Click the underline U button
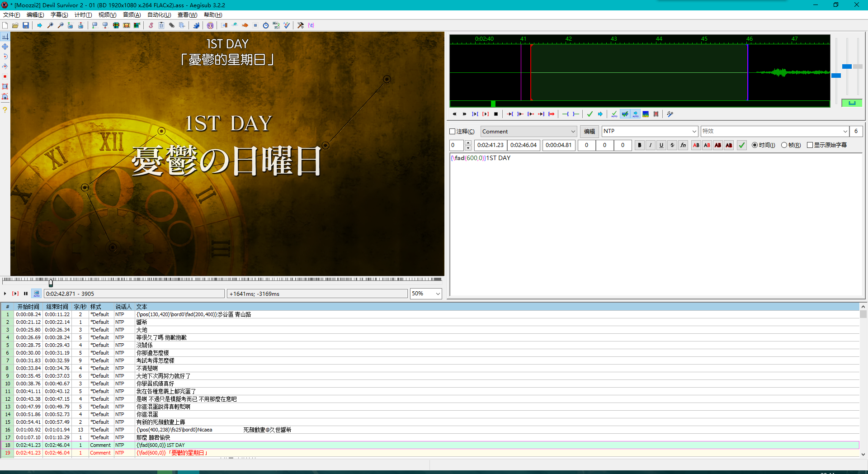The height and width of the screenshot is (474, 868). (x=661, y=145)
